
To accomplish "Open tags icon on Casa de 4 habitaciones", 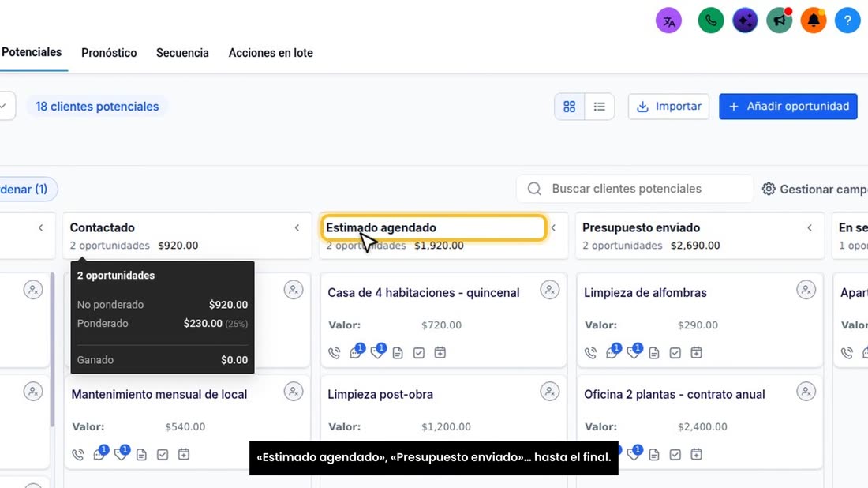I will click(x=377, y=352).
